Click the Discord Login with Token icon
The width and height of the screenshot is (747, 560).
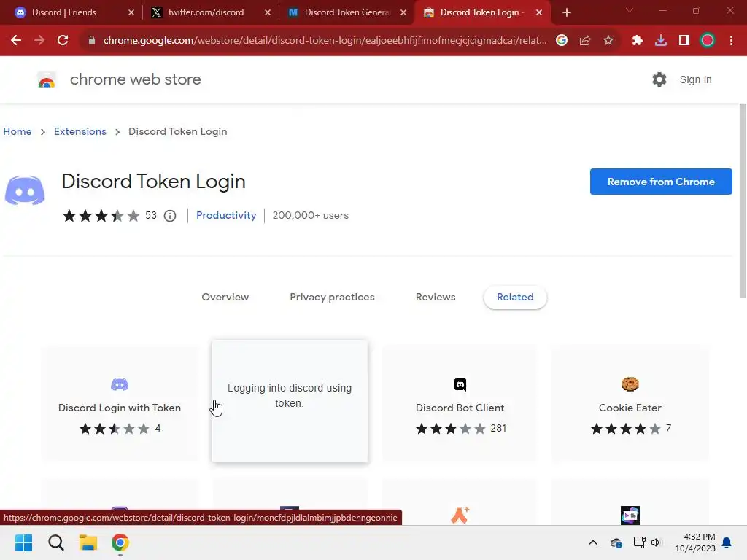[x=120, y=384]
